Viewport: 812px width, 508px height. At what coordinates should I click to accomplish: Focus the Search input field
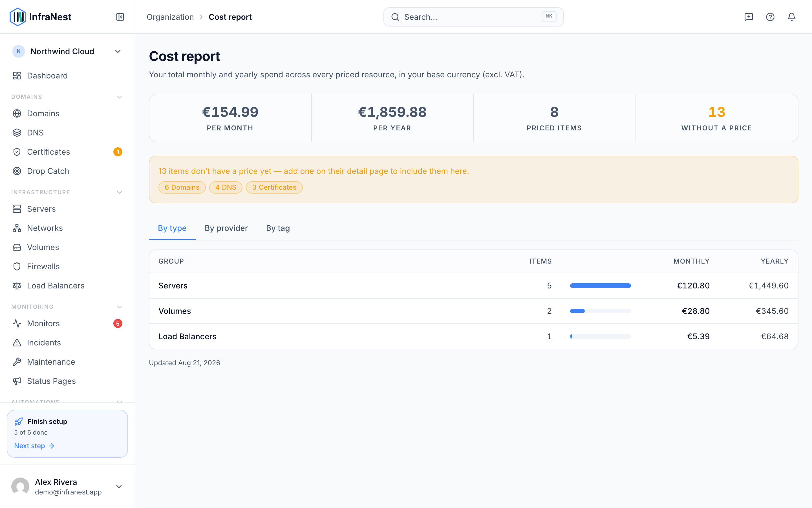click(x=473, y=17)
